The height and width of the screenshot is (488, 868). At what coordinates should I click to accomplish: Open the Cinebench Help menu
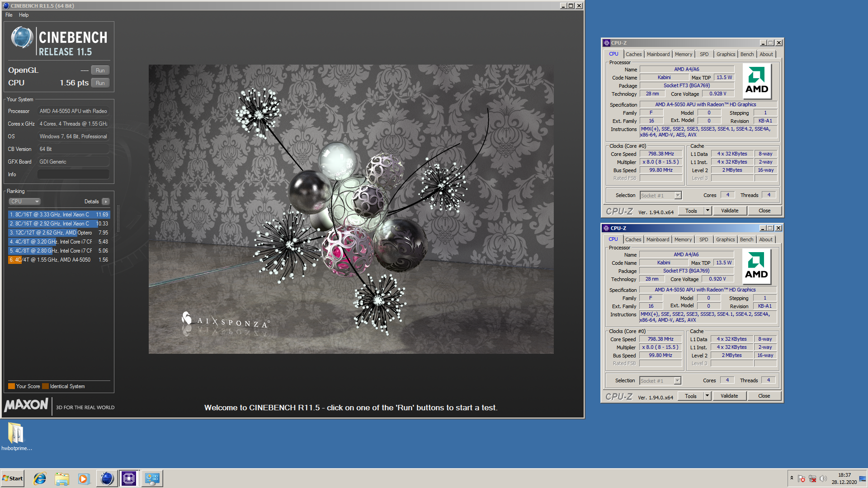(x=24, y=15)
